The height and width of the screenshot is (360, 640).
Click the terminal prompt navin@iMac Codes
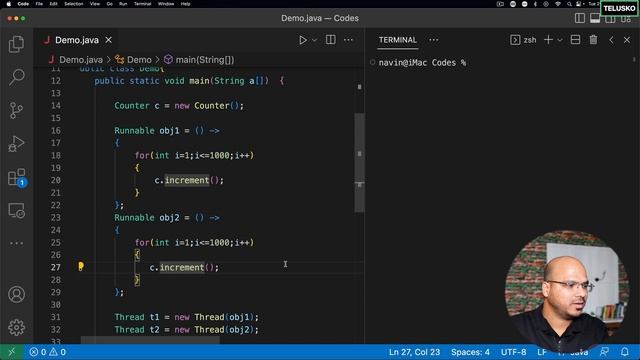[x=422, y=62]
